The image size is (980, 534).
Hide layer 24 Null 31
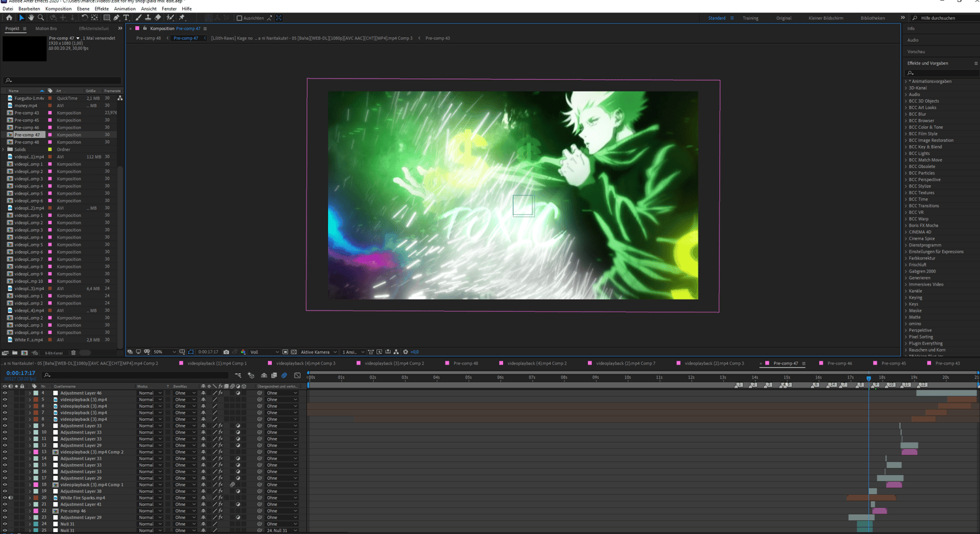[5, 524]
